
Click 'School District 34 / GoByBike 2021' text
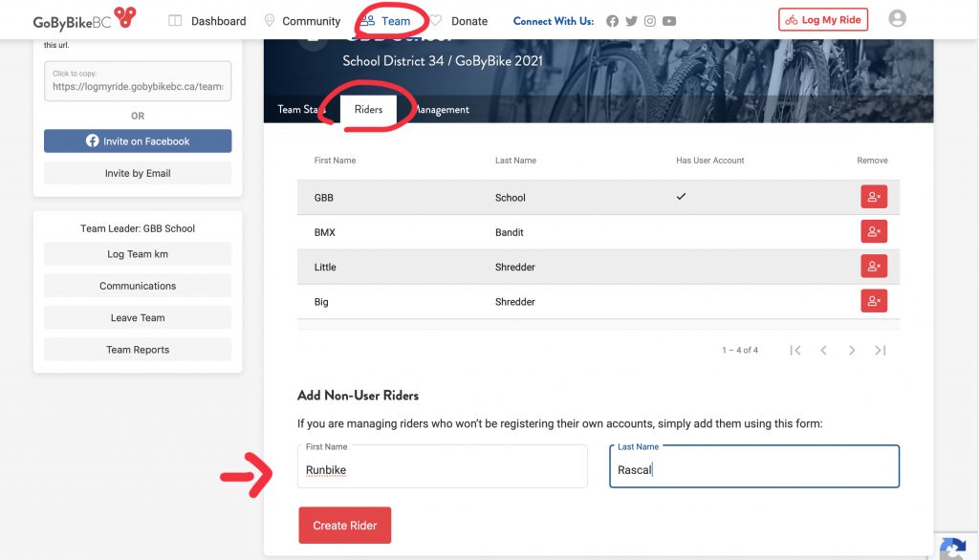pyautogui.click(x=442, y=61)
